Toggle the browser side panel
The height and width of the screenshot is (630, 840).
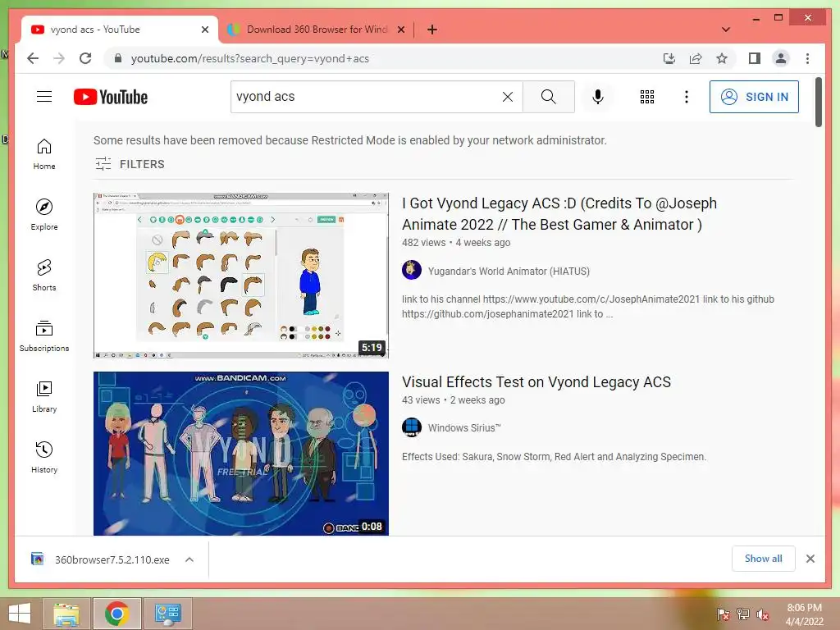[x=755, y=58]
